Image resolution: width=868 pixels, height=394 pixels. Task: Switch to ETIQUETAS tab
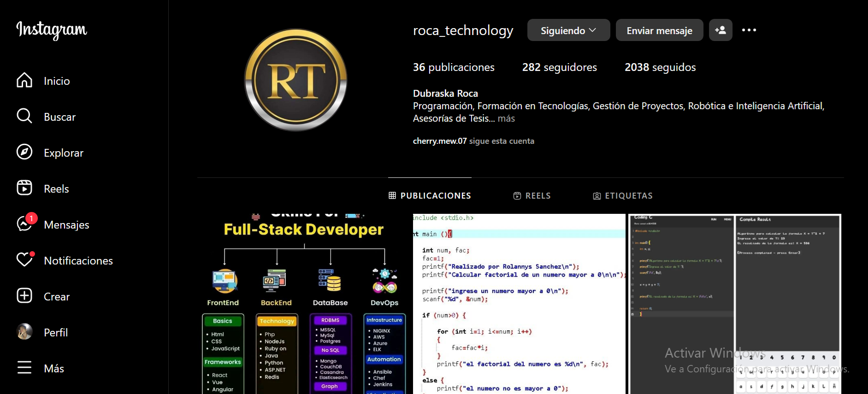pyautogui.click(x=623, y=196)
